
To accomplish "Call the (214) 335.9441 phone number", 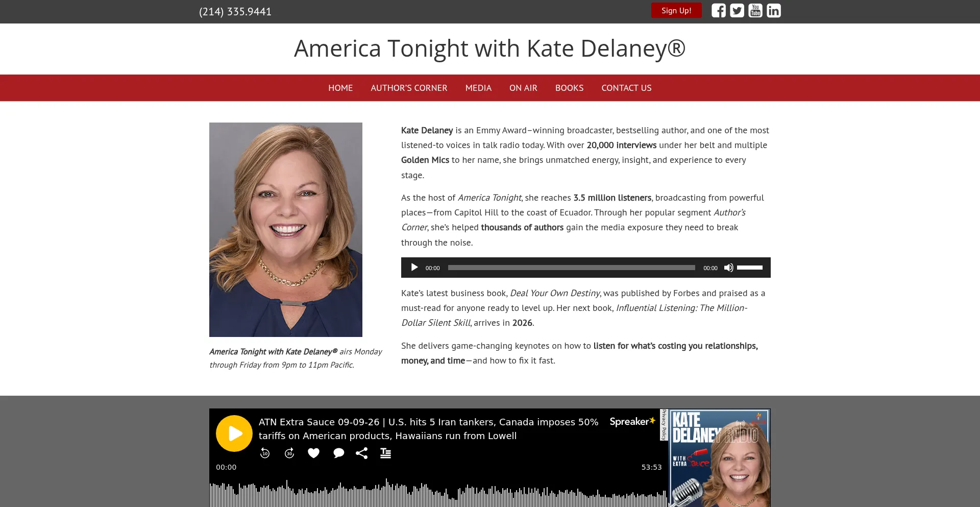I will tap(235, 12).
